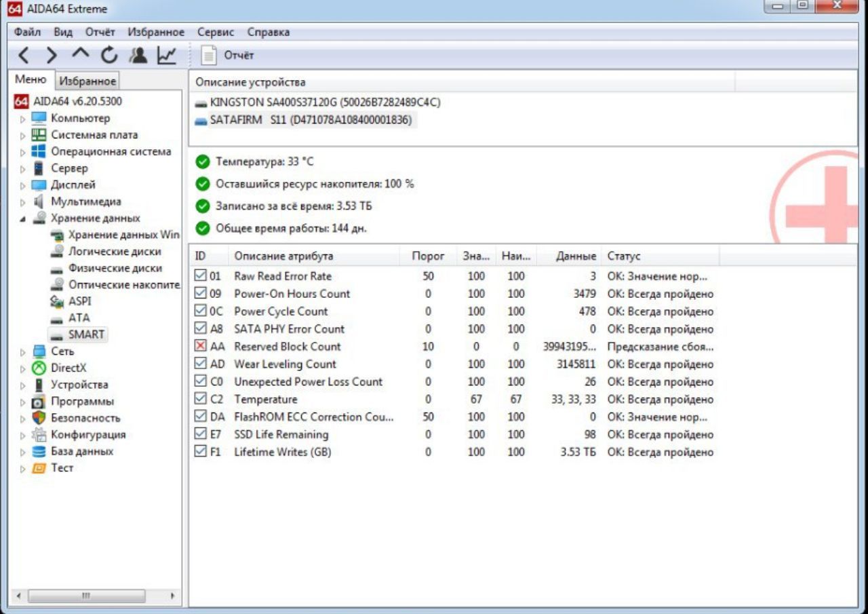
Task: Select the KINGSTON SA400S37120G device
Action: [317, 102]
